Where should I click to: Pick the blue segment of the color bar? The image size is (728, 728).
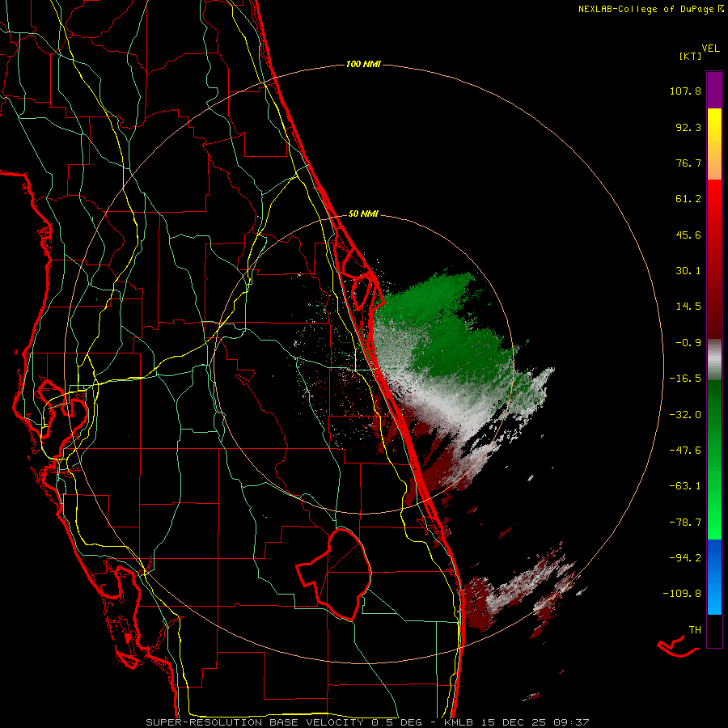(x=714, y=577)
